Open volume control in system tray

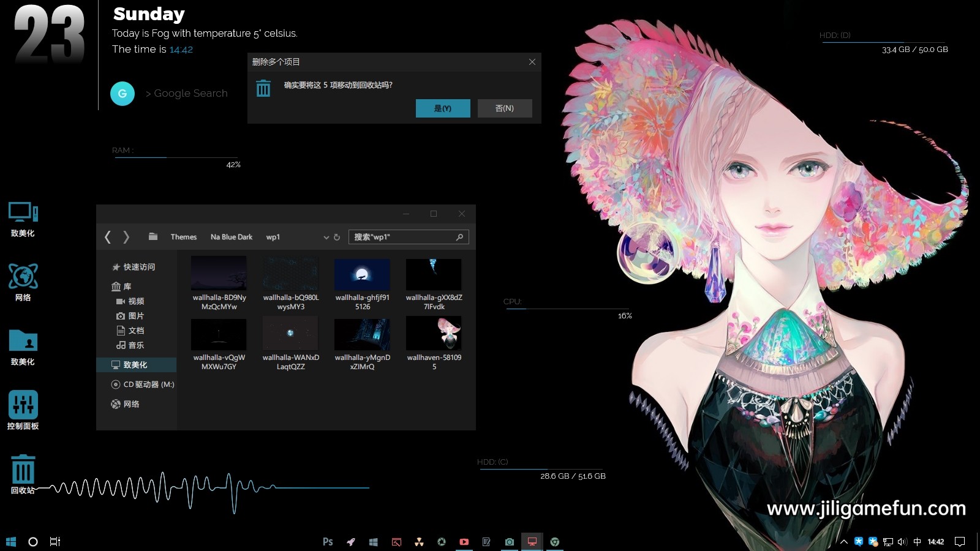[902, 542]
